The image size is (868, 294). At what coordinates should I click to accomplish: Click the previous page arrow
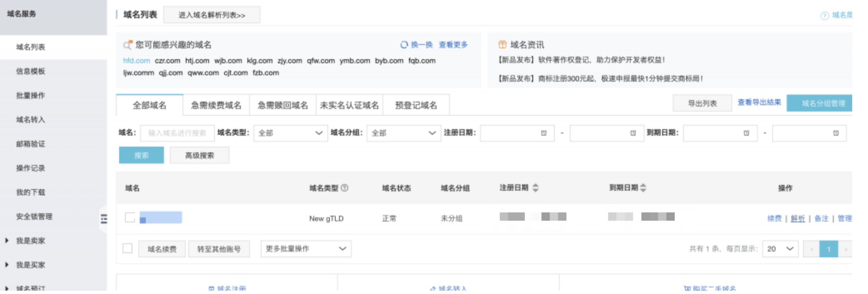tap(811, 249)
